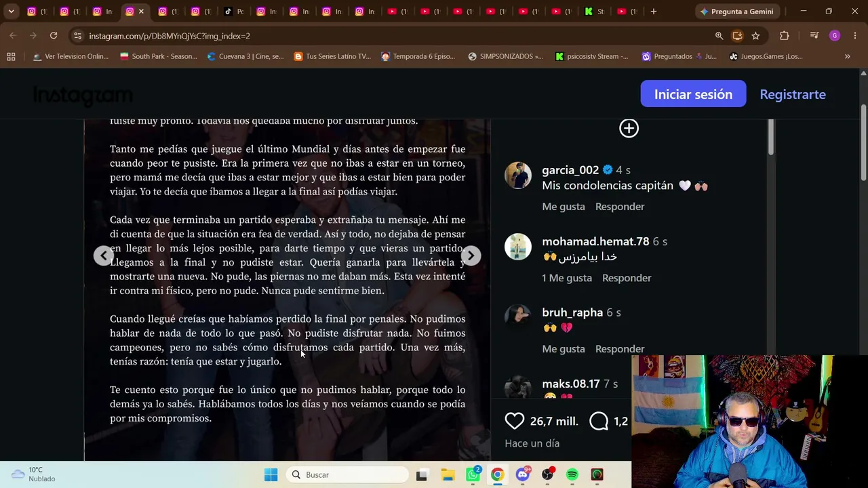Open comments via the speech bubble icon

tap(599, 421)
